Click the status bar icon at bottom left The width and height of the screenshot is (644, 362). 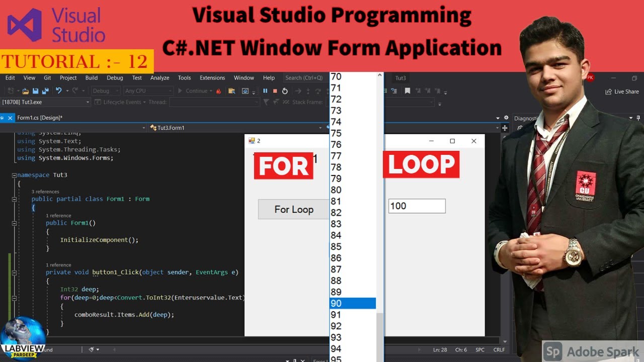point(91,349)
